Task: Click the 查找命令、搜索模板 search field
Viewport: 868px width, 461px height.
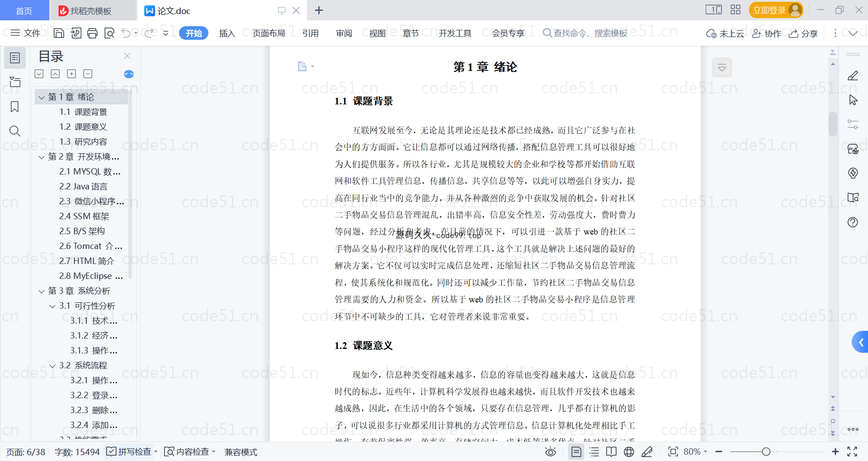Action: [585, 33]
